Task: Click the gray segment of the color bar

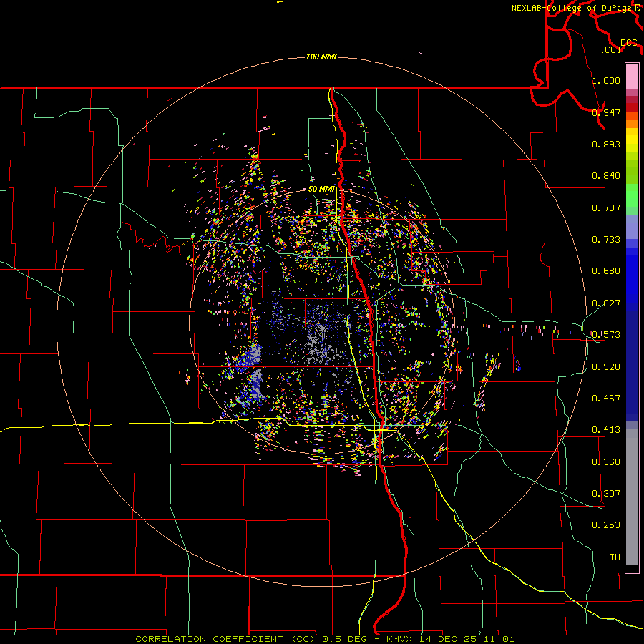Action: click(632, 497)
